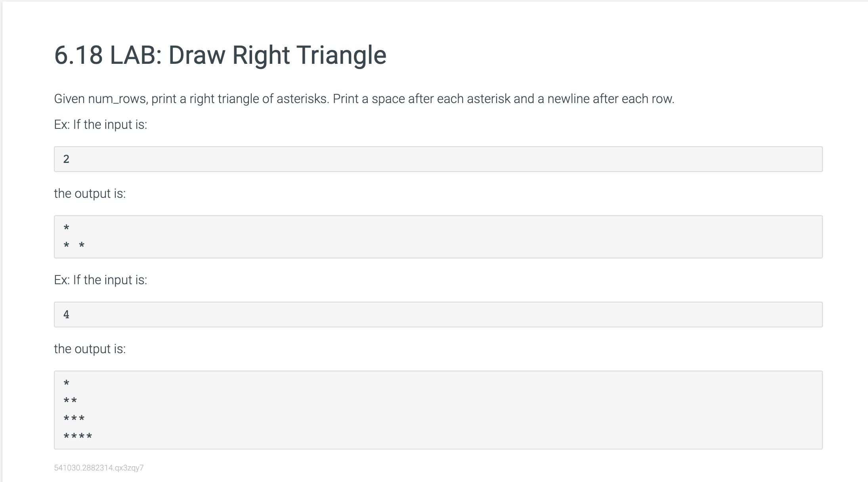This screenshot has width=868, height=482.
Task: Click the second "Ex: If the input is:" label
Action: coord(100,280)
